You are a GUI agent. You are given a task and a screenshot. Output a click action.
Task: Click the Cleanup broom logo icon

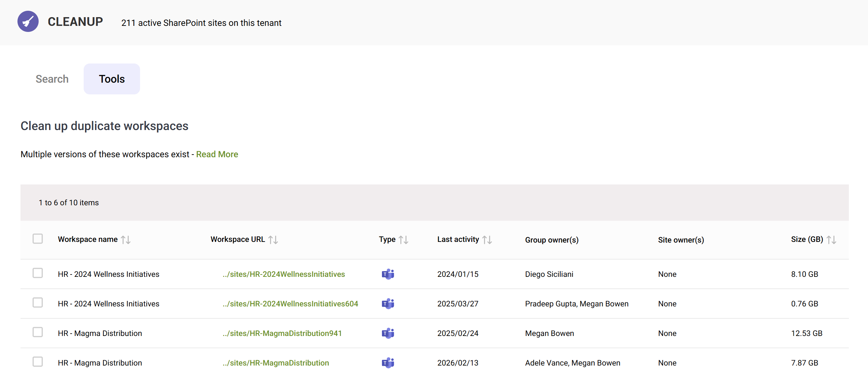tap(28, 22)
